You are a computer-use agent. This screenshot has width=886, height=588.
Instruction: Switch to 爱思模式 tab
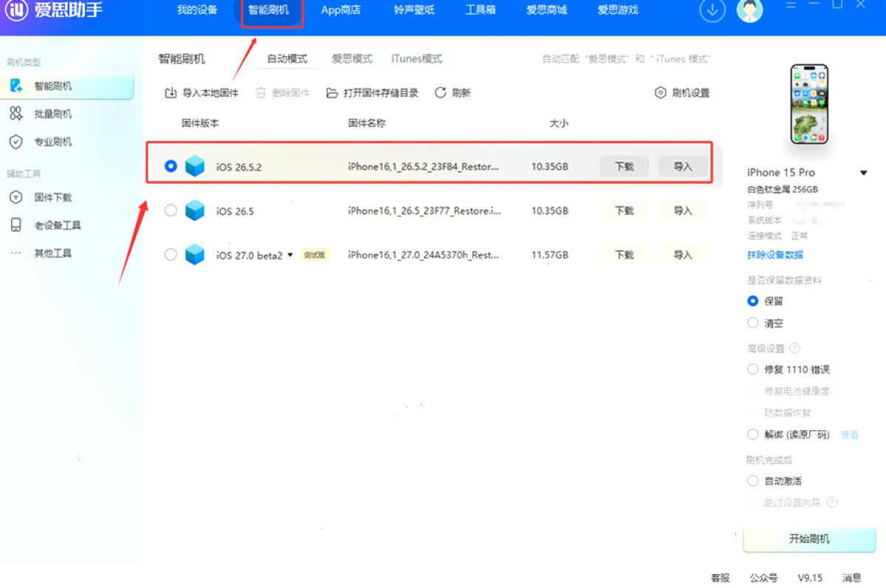point(351,59)
